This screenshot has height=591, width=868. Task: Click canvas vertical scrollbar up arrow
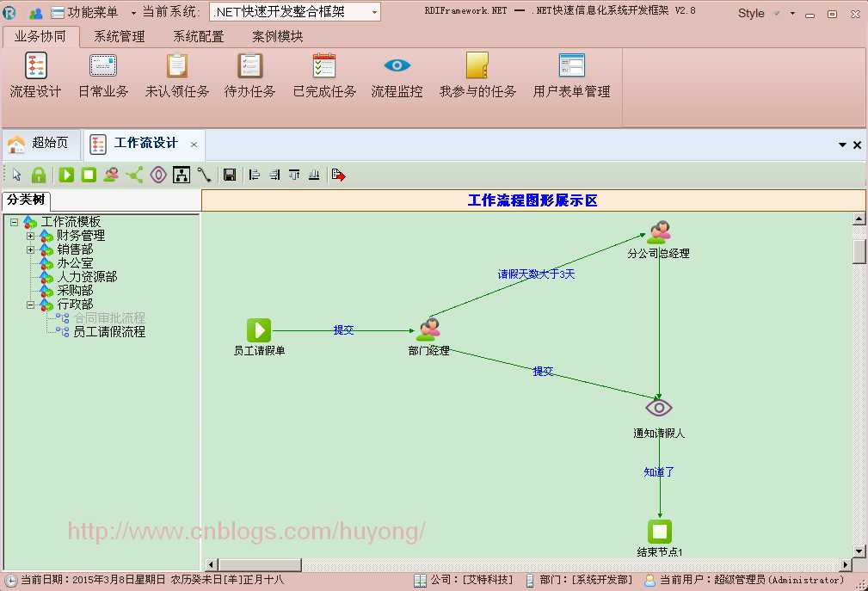pos(859,219)
